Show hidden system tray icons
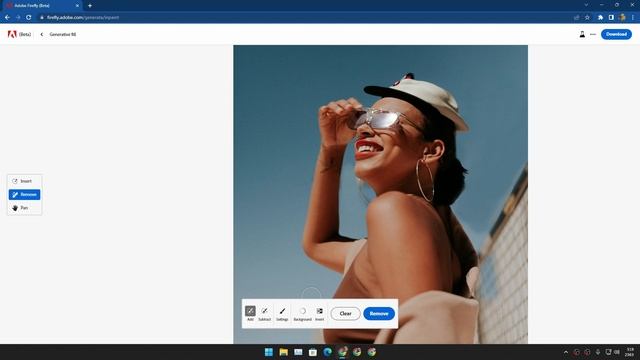Image resolution: width=640 pixels, height=360 pixels. click(x=566, y=352)
